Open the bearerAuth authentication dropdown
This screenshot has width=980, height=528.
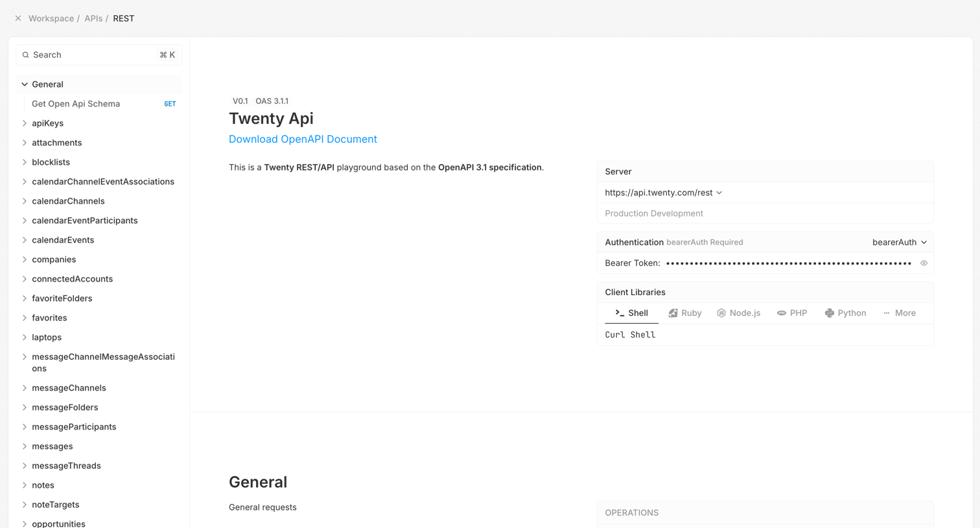(x=900, y=242)
